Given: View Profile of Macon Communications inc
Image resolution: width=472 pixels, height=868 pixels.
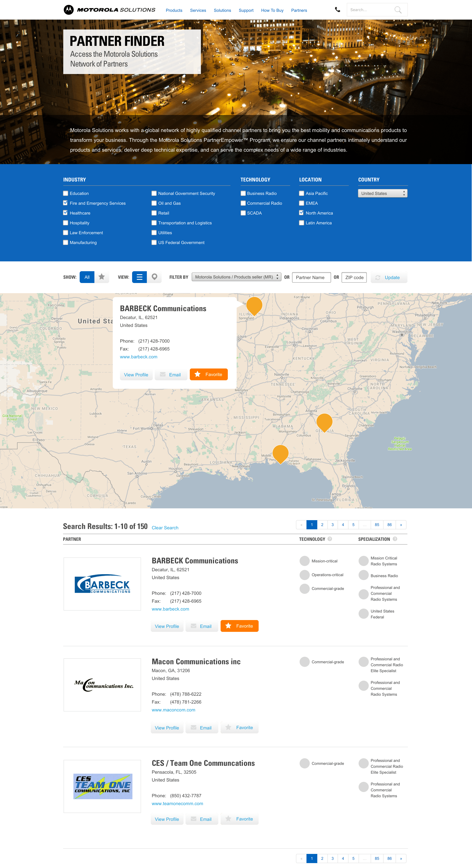Looking at the screenshot, I should click(x=167, y=728).
